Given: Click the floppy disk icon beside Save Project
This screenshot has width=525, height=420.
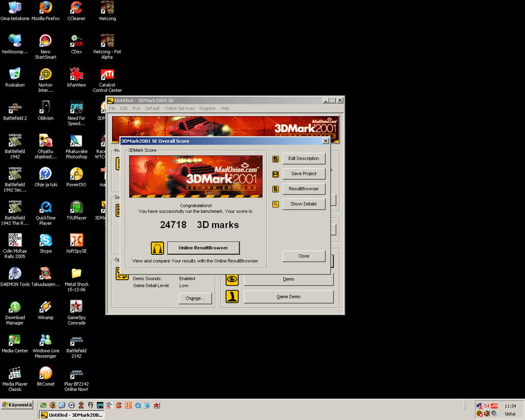Looking at the screenshot, I should 275,174.
